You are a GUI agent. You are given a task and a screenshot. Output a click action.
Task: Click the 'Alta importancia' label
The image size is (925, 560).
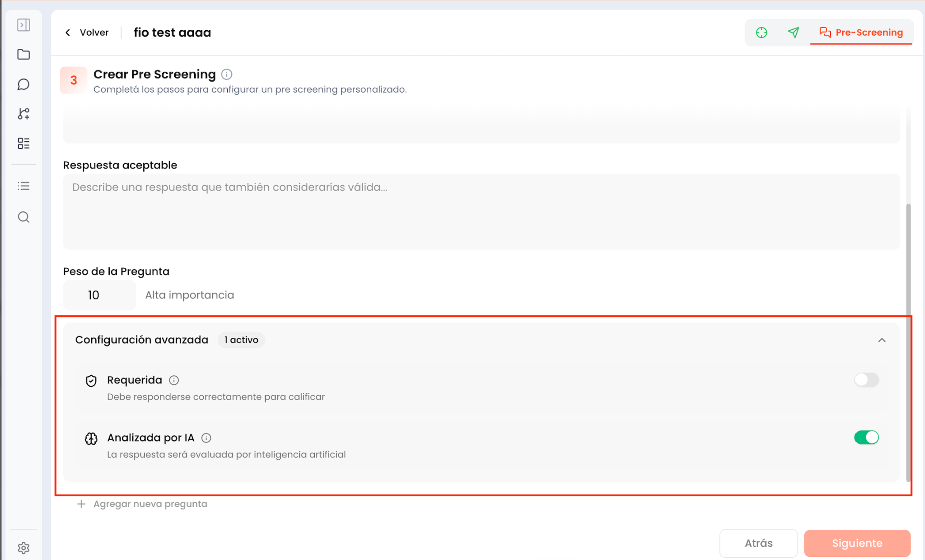(x=190, y=295)
